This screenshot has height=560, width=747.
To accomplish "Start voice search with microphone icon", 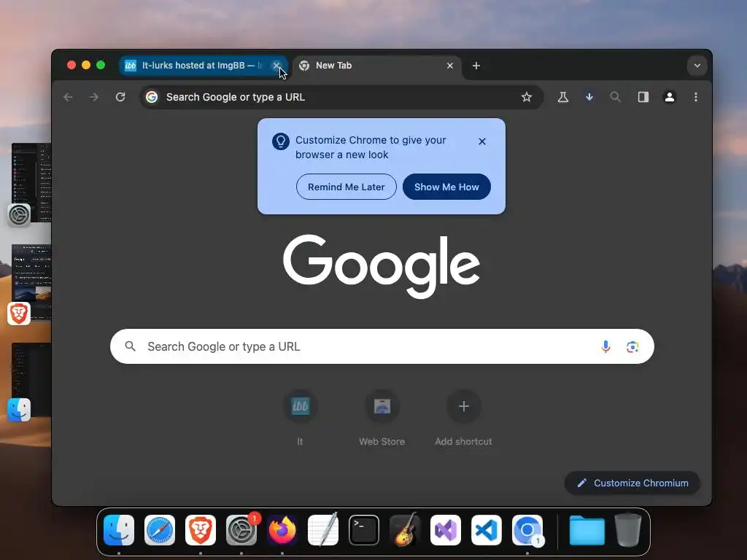I will (x=605, y=346).
